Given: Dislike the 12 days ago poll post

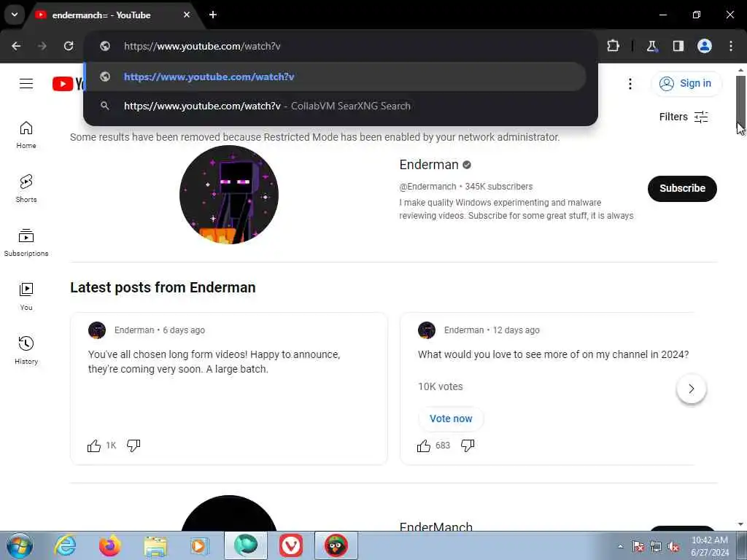Looking at the screenshot, I should tap(468, 446).
